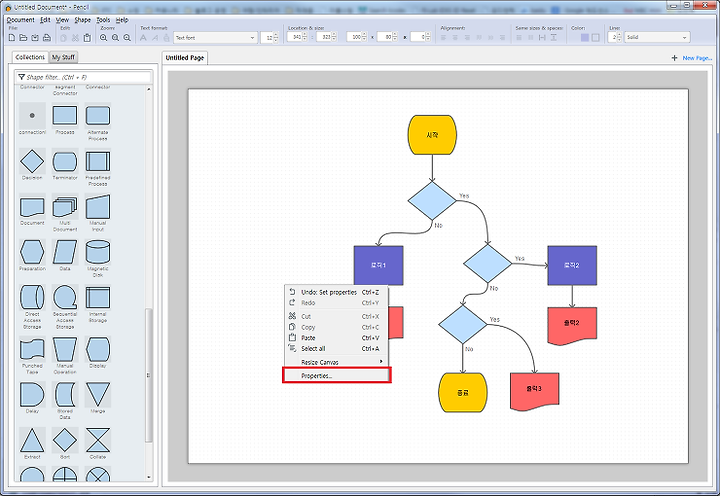Select the Delay shape in palette
This screenshot has height=496, width=720.
coord(32,395)
